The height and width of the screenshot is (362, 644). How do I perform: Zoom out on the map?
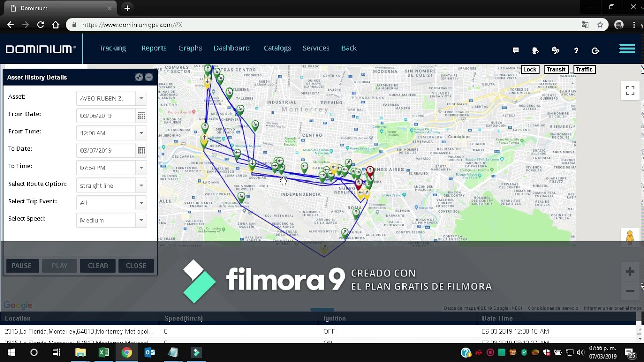coord(630,291)
